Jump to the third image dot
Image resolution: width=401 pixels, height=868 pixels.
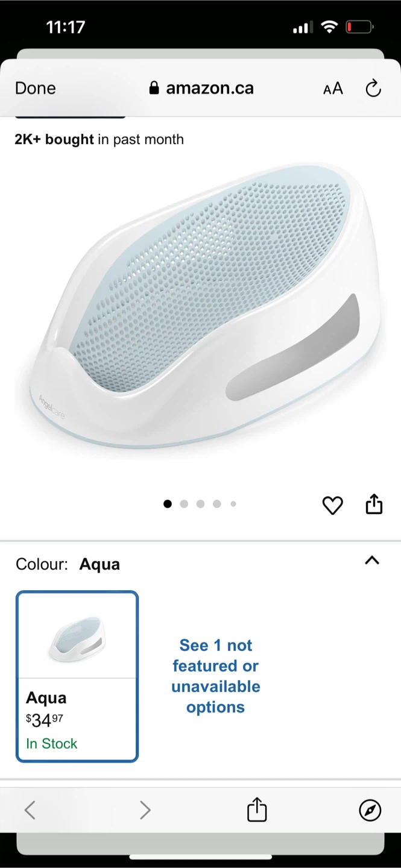200,504
